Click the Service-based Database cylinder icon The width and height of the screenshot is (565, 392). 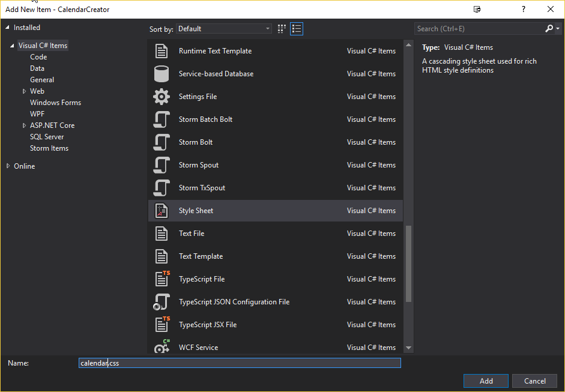(x=162, y=74)
